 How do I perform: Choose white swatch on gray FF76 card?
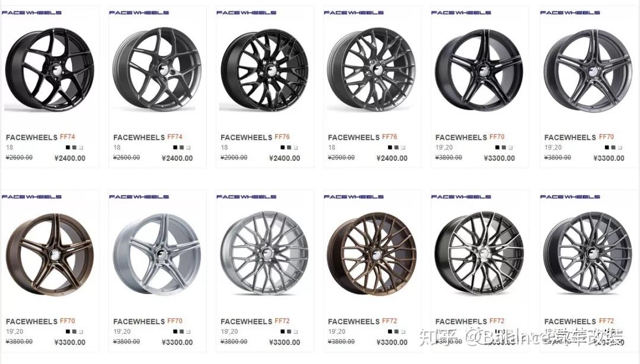click(403, 147)
